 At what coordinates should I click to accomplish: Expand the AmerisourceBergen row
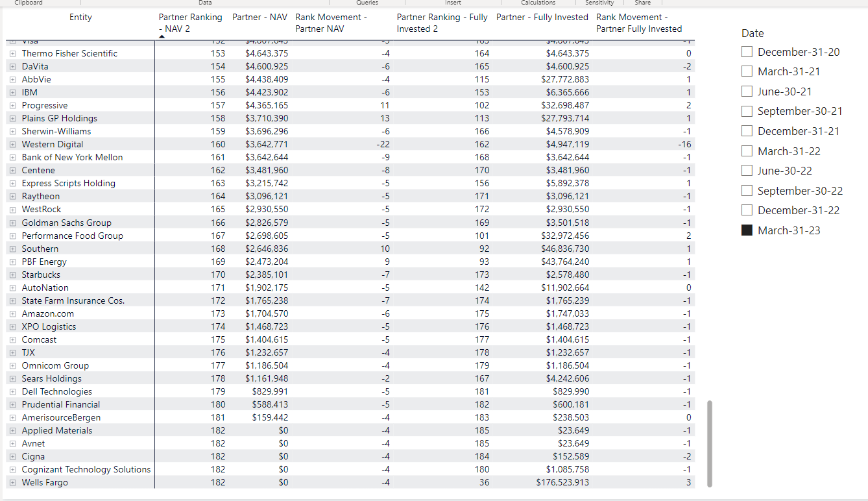pos(12,417)
